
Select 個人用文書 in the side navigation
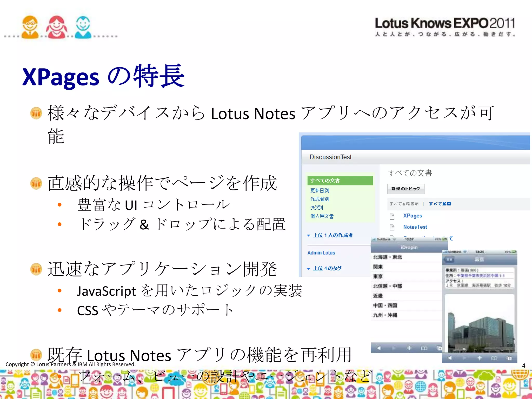(x=322, y=216)
